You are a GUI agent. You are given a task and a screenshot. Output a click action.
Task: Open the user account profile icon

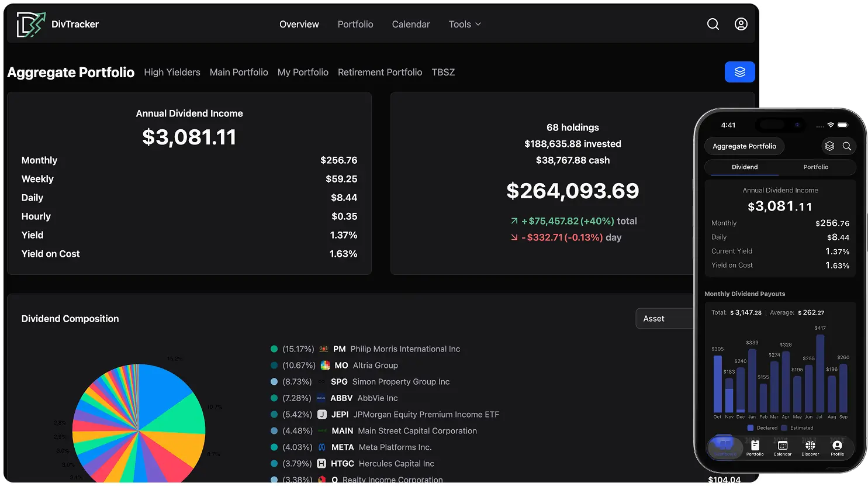point(741,24)
